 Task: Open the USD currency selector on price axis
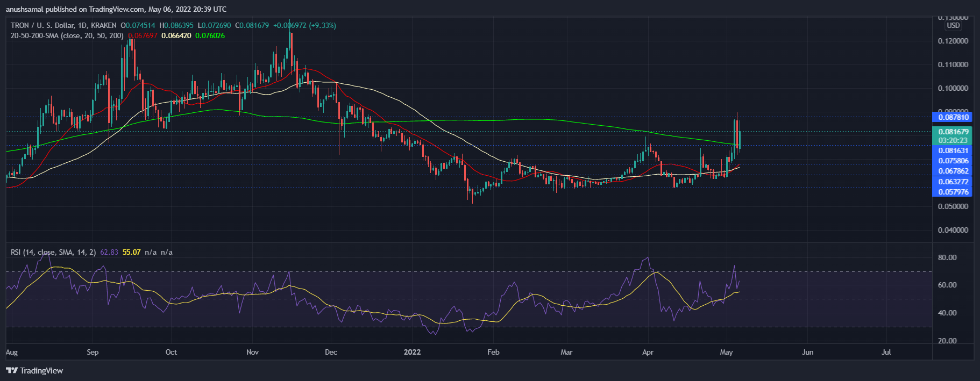coord(953,25)
